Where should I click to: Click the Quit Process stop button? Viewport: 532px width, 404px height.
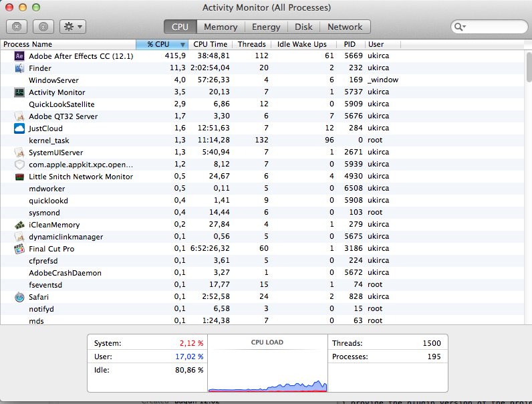point(17,27)
